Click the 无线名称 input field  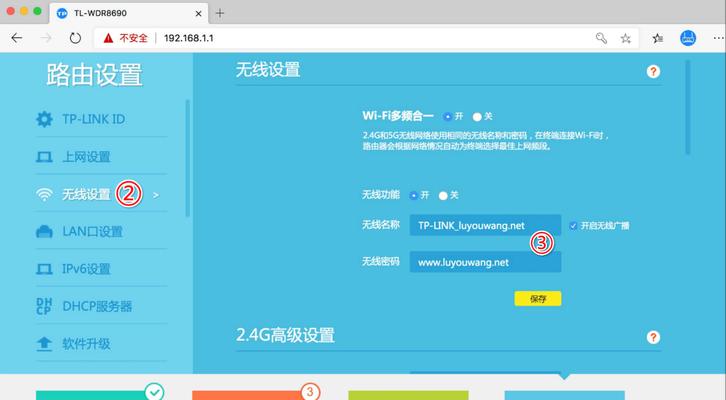point(485,225)
